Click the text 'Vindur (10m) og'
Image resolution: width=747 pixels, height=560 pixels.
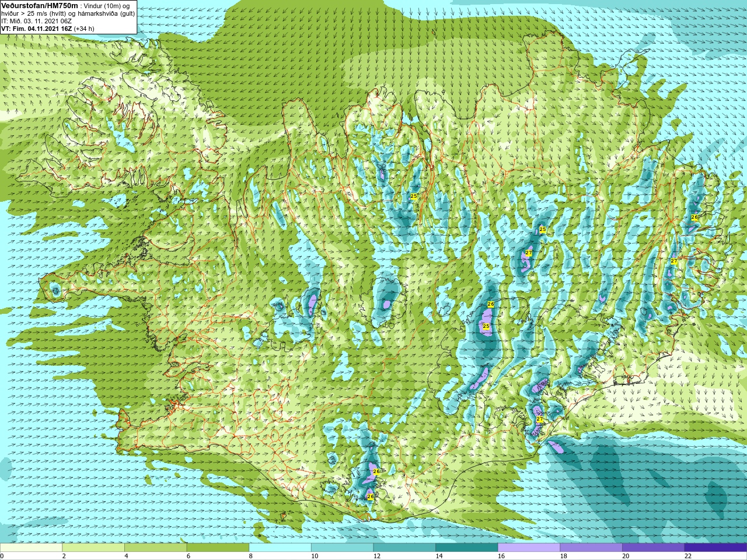click(x=107, y=6)
